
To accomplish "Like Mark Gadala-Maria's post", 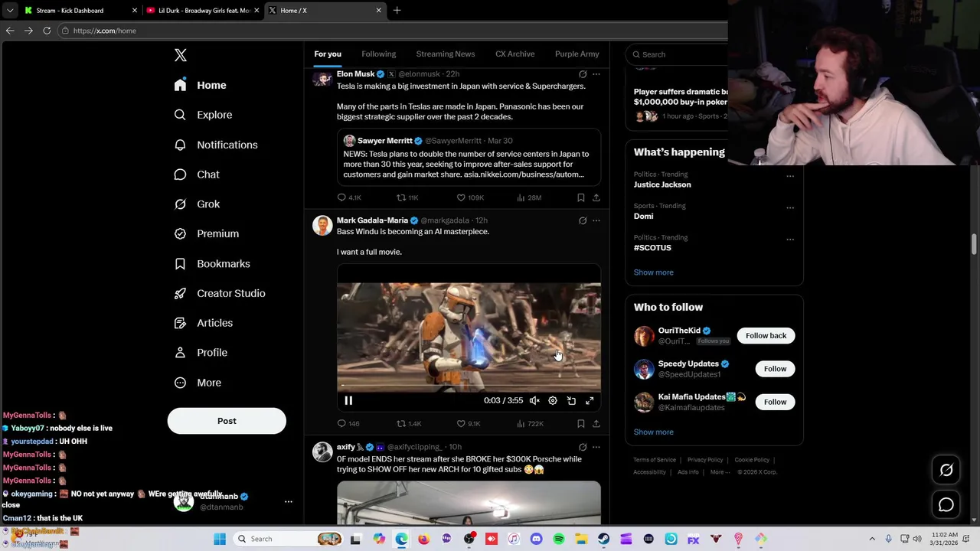I will pos(469,423).
